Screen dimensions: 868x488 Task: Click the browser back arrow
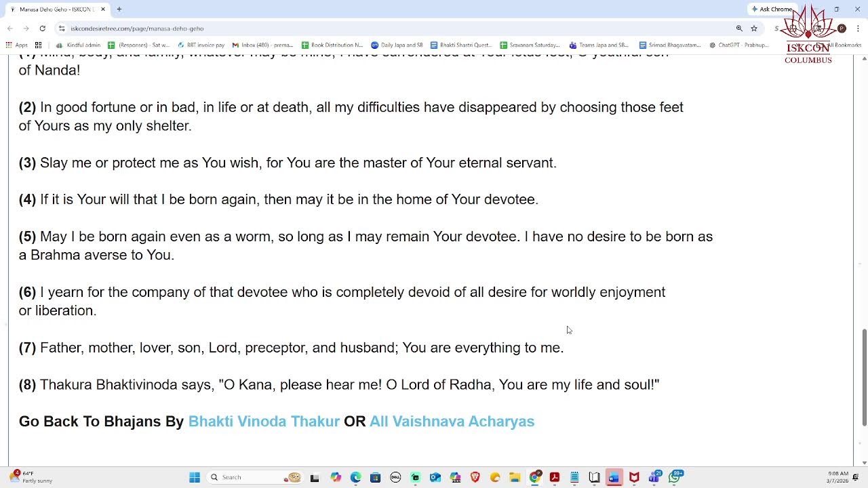[9, 28]
